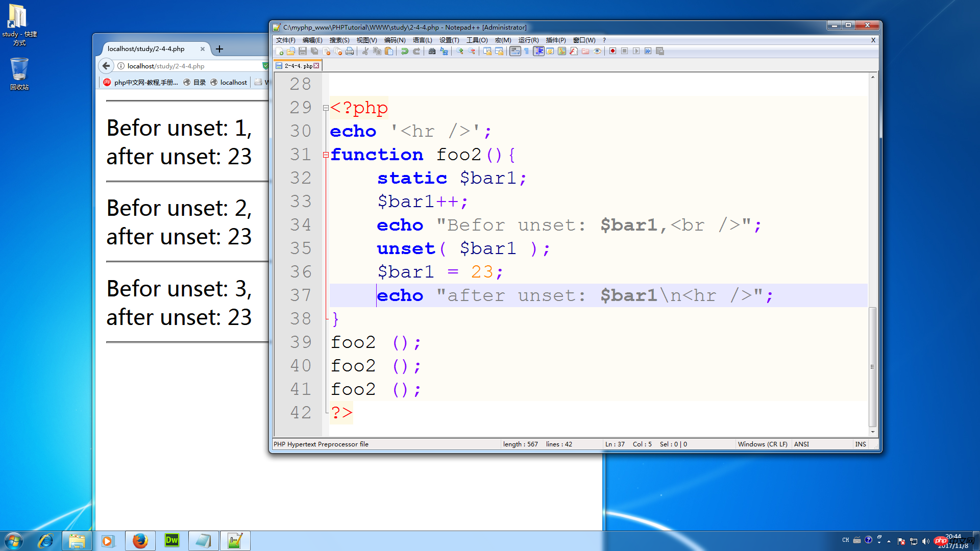980x551 pixels.
Task: Click the browser address bar URL
Action: pos(166,66)
